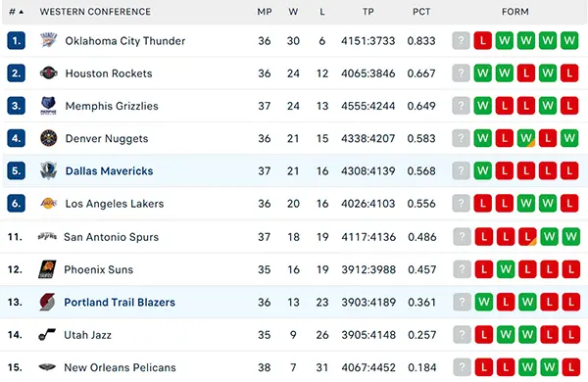Image resolution: width=588 pixels, height=382 pixels.
Task: Sort the table by PCT column header
Action: coord(421,12)
